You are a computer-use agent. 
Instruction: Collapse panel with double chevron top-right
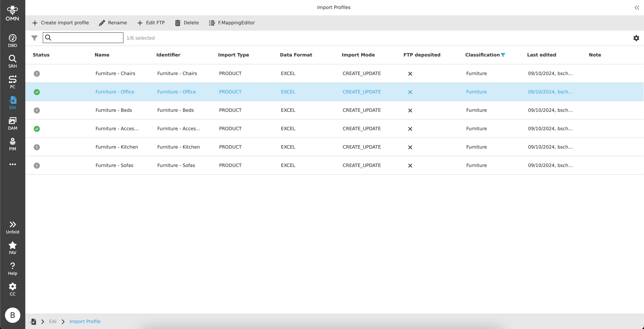pos(637,8)
